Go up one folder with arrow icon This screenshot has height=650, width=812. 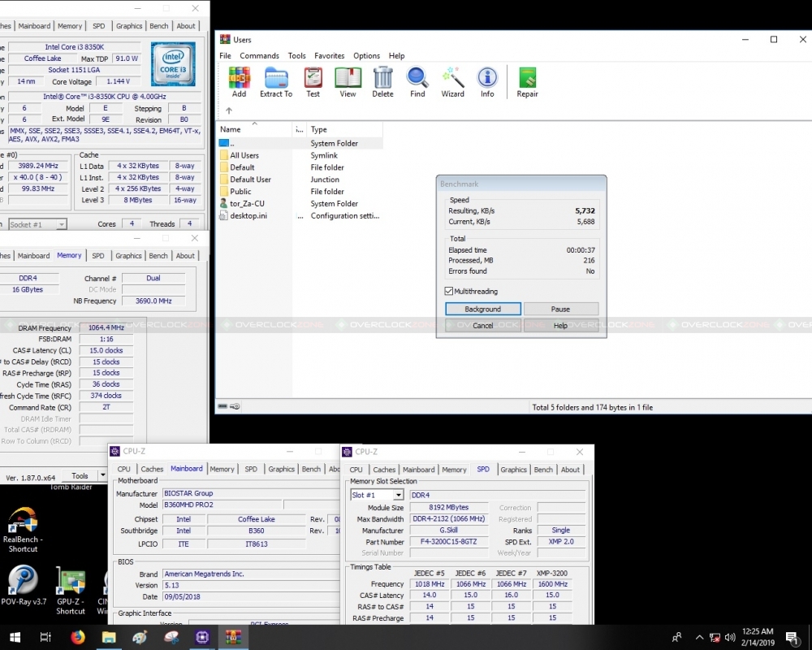[x=229, y=110]
